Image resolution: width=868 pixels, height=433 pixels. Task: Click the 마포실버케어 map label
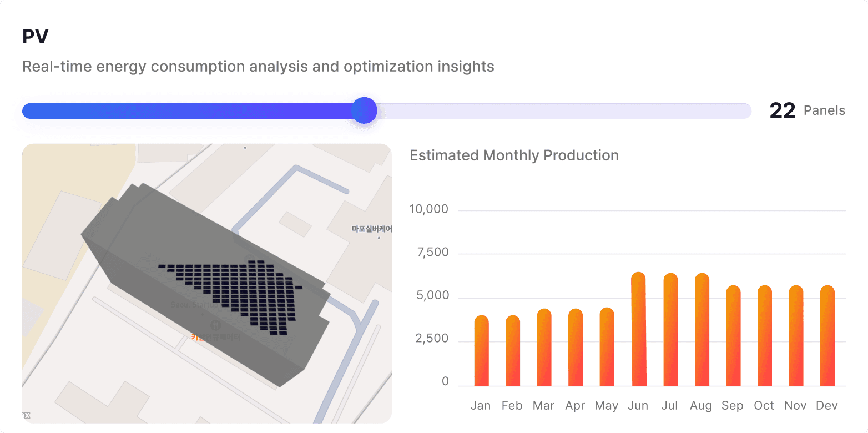pyautogui.click(x=371, y=229)
